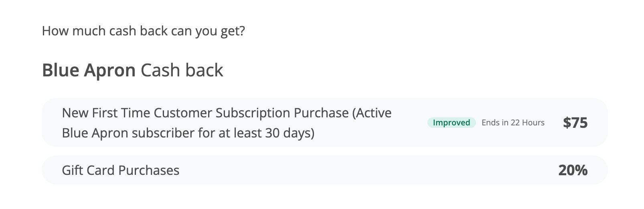Click the word "(Active" in the subscription row
Image resolution: width=644 pixels, height=209 pixels.
click(372, 113)
